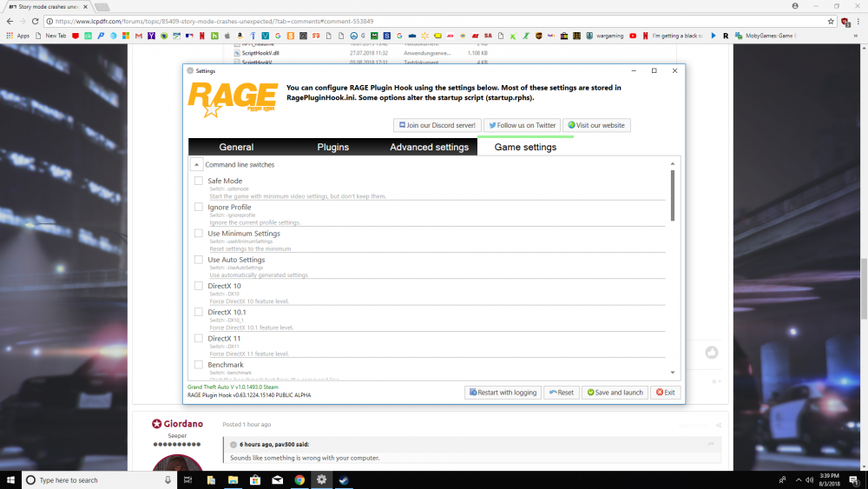Screen dimensions: 868x489
Task: Collapse the Command line switches section
Action: [196, 164]
